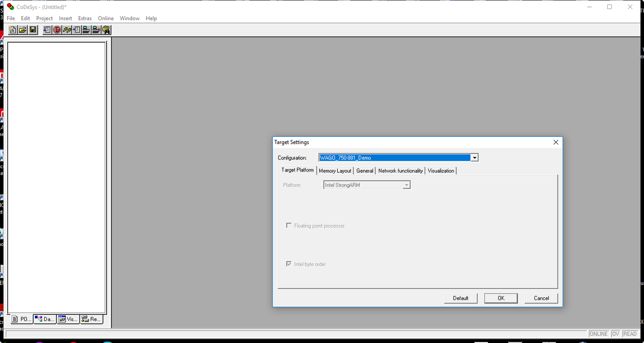Open the Visualization tab in Target Settings
The width and height of the screenshot is (644, 343).
[x=441, y=171]
